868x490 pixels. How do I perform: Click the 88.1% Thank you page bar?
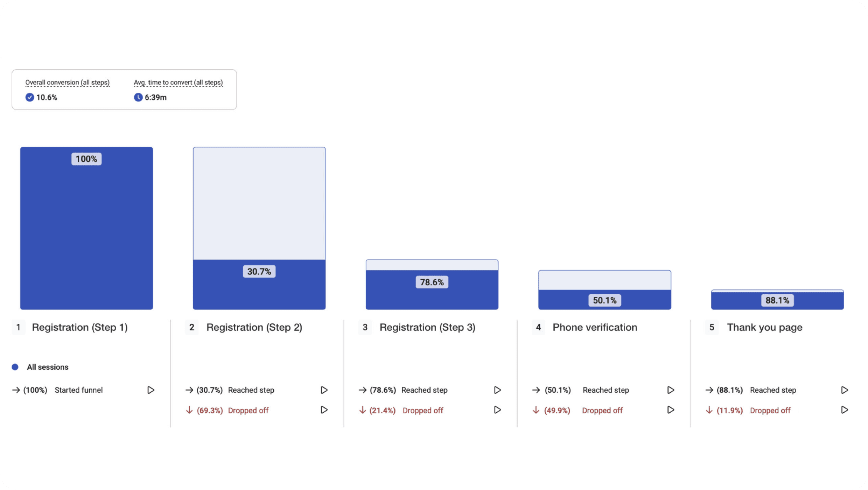coord(777,300)
